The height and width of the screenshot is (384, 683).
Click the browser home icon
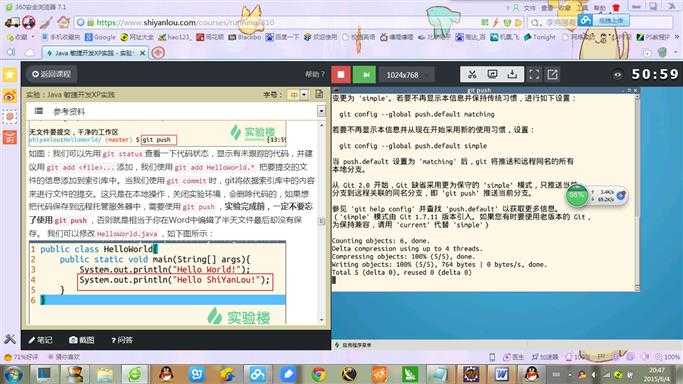pos(63,22)
